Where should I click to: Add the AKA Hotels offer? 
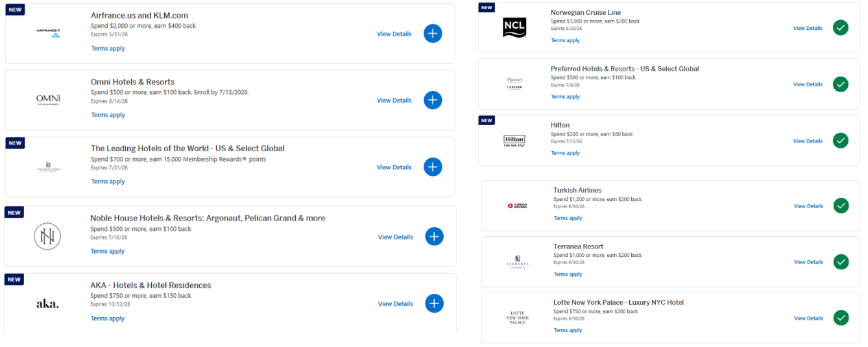click(434, 304)
